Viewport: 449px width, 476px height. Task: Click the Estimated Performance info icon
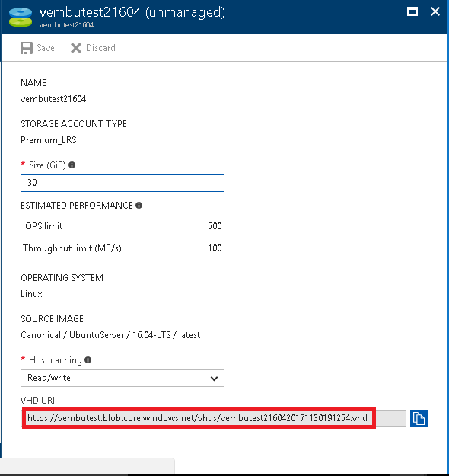click(139, 206)
